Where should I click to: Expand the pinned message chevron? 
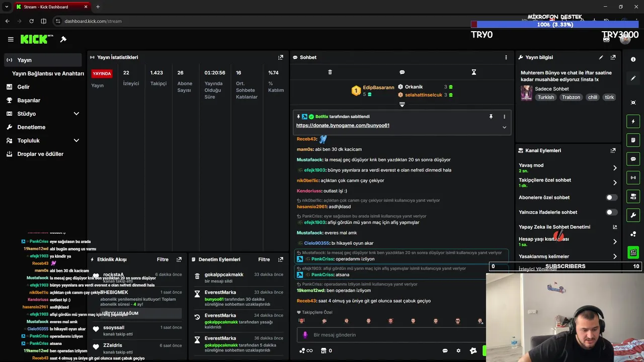[504, 127]
